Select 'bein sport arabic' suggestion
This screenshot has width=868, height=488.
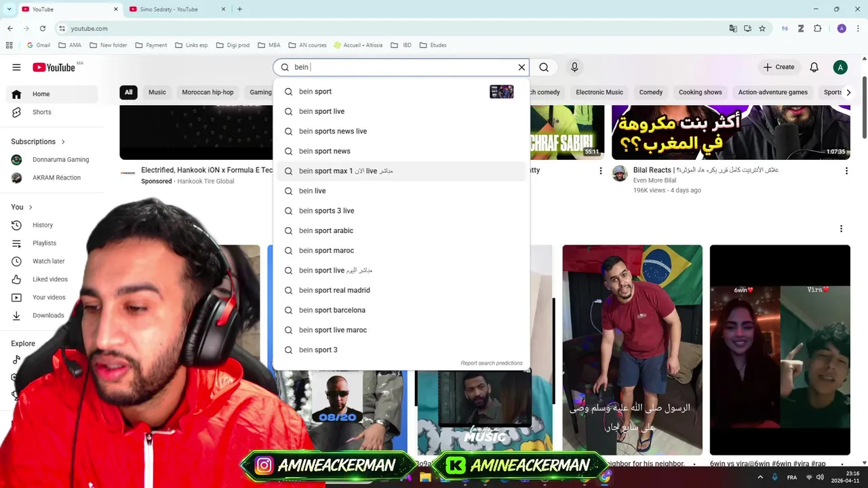point(401,230)
